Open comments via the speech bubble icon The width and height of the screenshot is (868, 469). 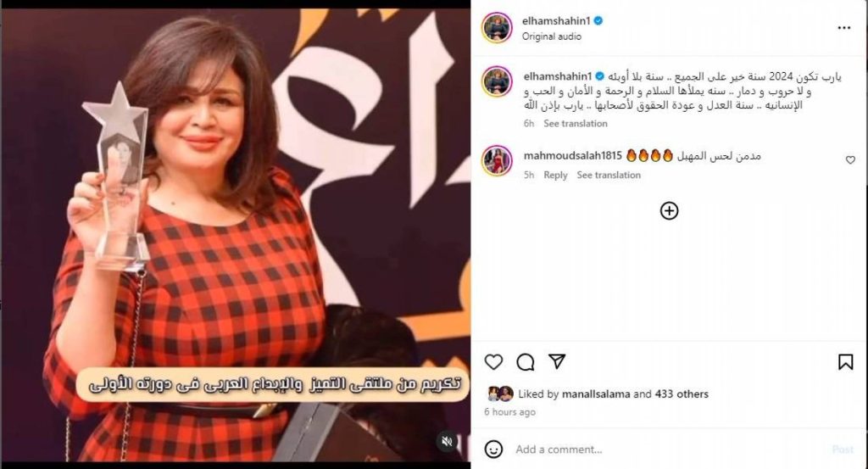(525, 362)
